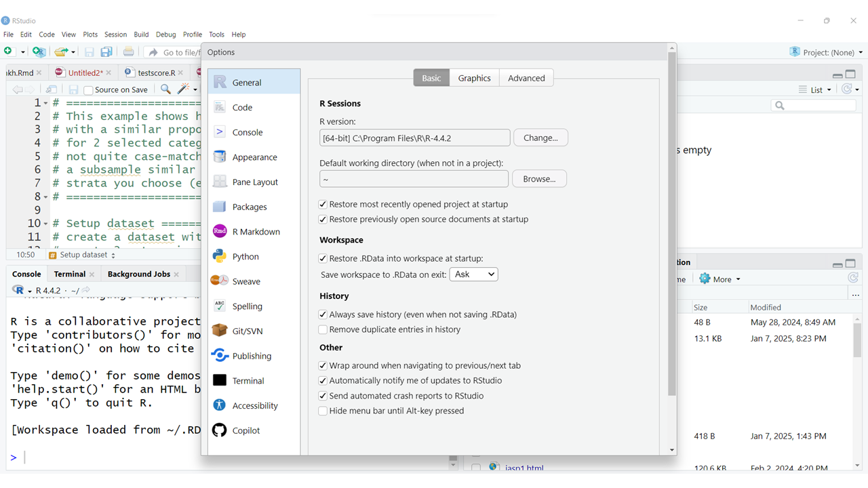This screenshot has width=868, height=488.
Task: Open the Git/SVN options icon
Action: tap(220, 331)
